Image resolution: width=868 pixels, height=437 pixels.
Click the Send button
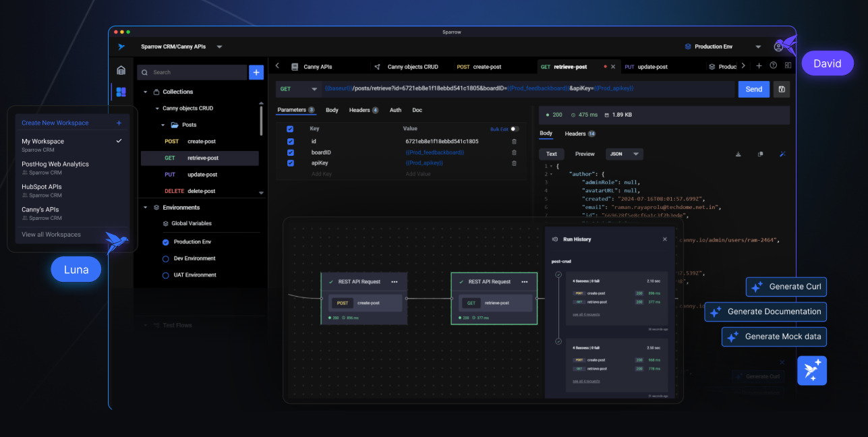tap(753, 89)
